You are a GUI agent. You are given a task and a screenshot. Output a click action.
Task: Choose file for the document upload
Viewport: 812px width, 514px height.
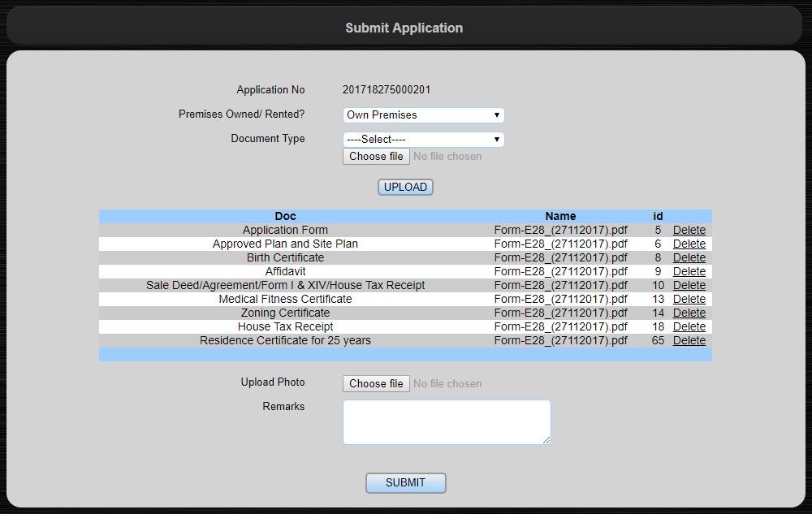pyautogui.click(x=376, y=157)
